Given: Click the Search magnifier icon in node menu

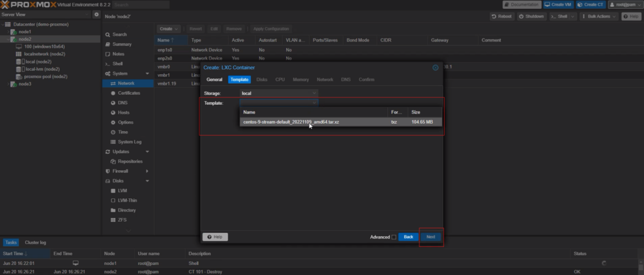Looking at the screenshot, I should (x=108, y=35).
